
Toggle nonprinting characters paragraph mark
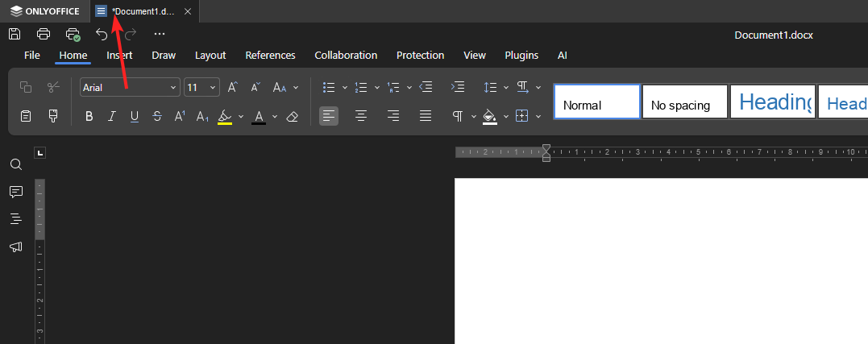pos(458,116)
